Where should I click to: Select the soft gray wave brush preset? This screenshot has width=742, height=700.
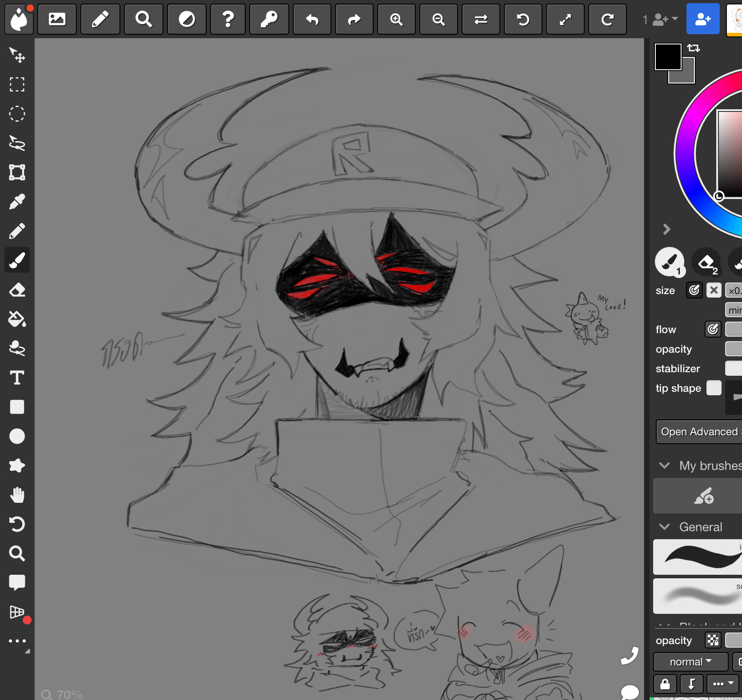[x=698, y=596]
